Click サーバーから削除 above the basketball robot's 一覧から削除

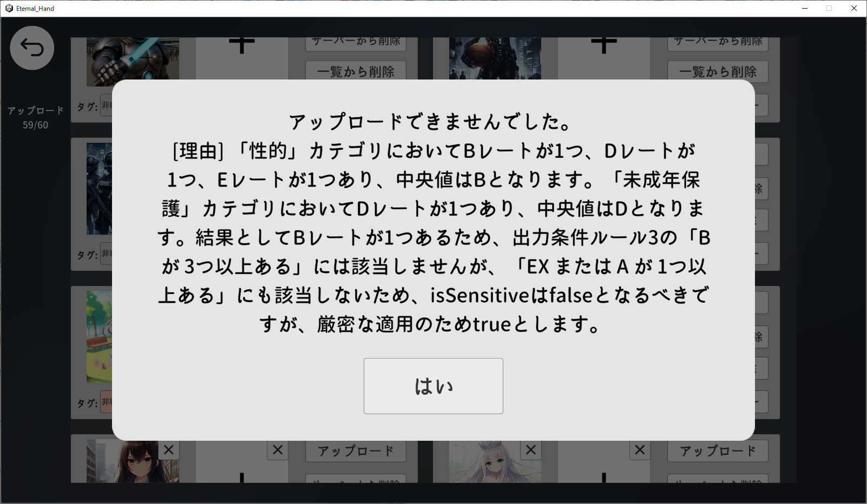point(718,43)
